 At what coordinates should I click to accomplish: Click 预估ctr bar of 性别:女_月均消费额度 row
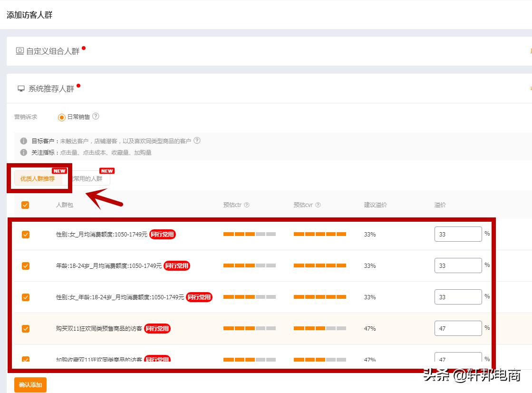pyautogui.click(x=250, y=234)
